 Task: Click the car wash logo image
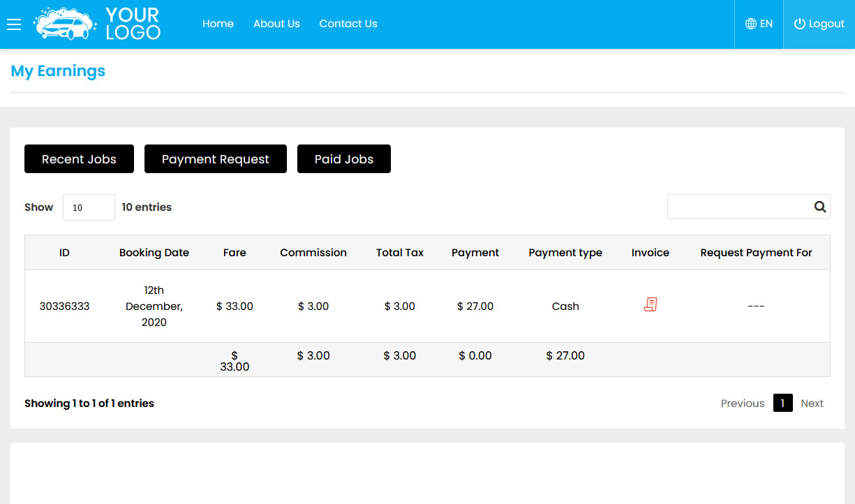click(x=97, y=24)
